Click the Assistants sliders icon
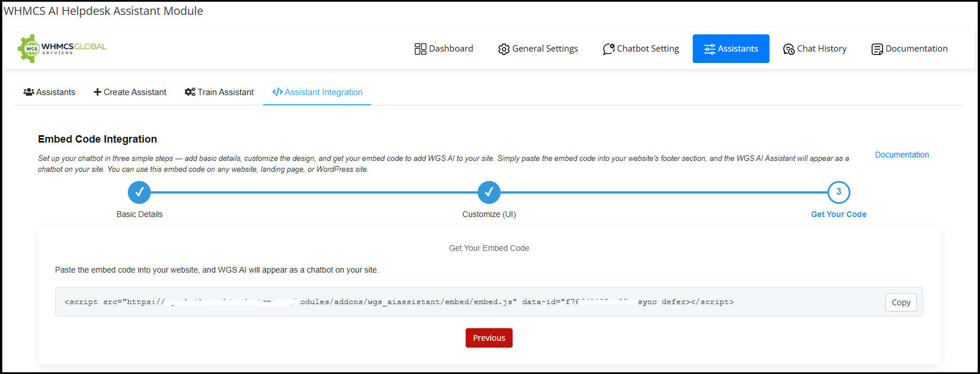The image size is (980, 374). click(x=709, y=49)
